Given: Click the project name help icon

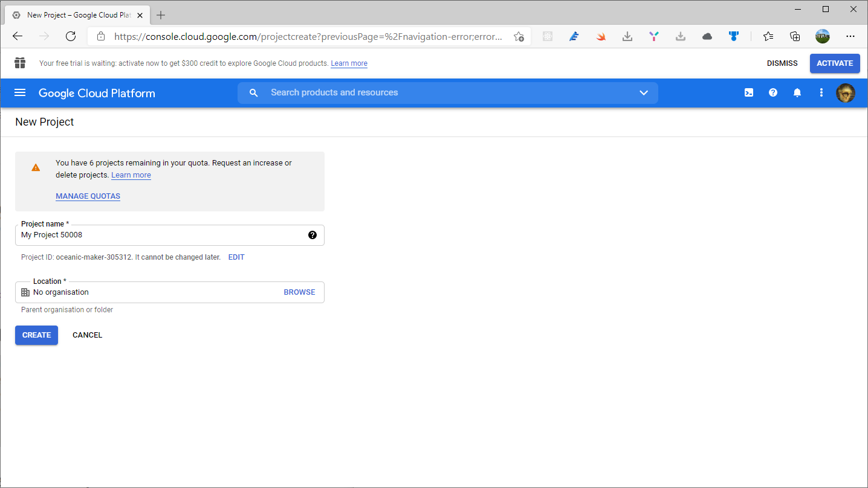Looking at the screenshot, I should [x=313, y=235].
